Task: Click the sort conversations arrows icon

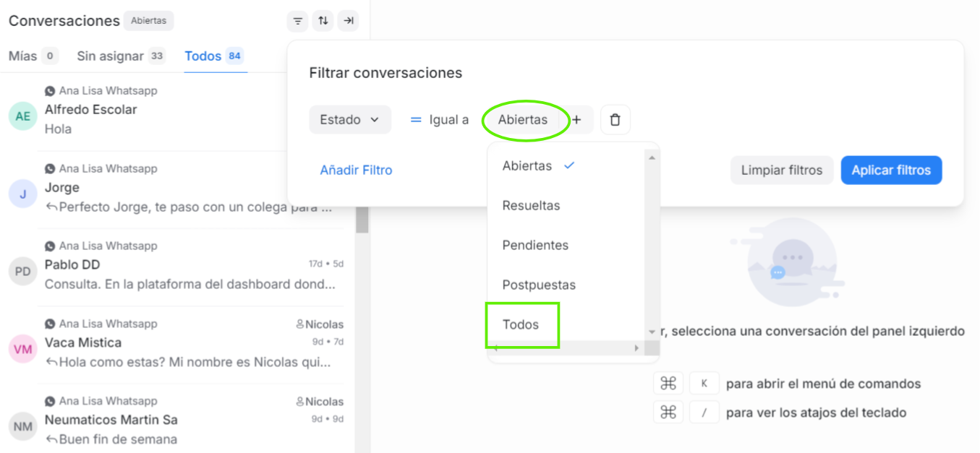Action: coord(323,21)
